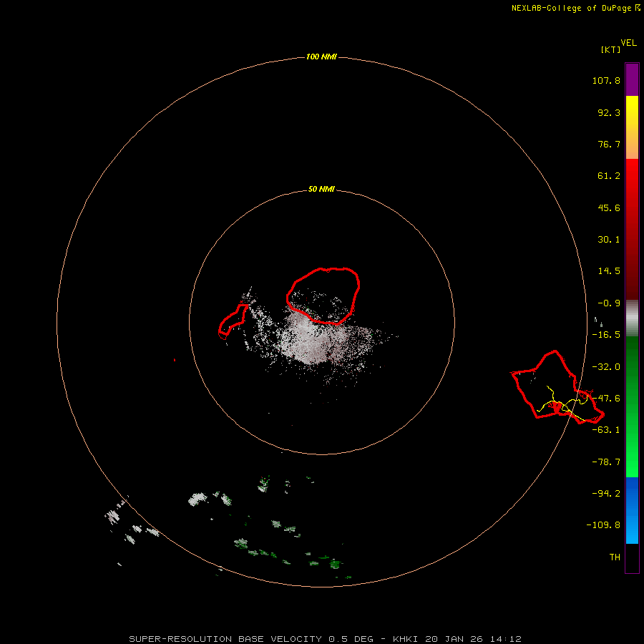The width and height of the screenshot is (644, 644).
Task: Click the purple segment of the color bar
Action: [x=632, y=79]
